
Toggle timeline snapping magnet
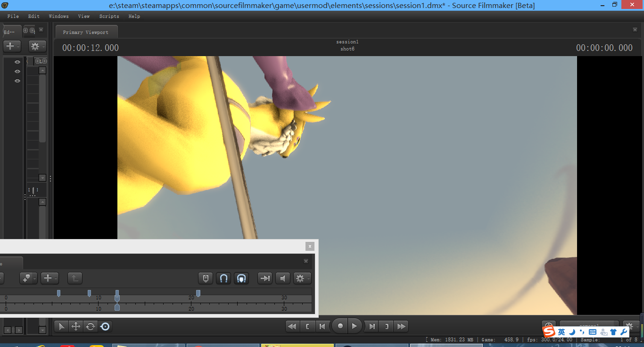pos(223,278)
